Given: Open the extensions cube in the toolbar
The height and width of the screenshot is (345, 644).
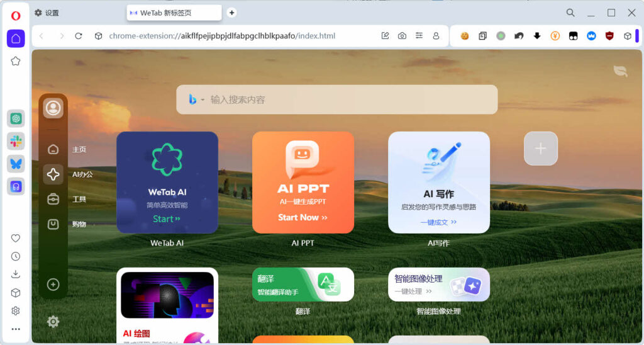Looking at the screenshot, I should pyautogui.click(x=627, y=36).
